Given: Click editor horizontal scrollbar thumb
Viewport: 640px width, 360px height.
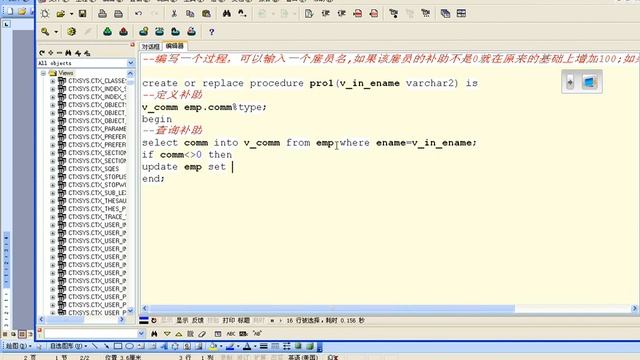Looking at the screenshot, I should (332, 309).
